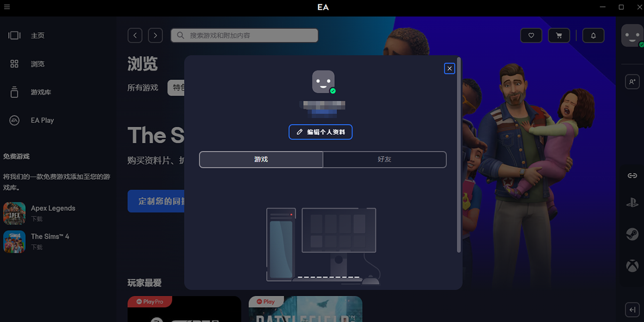This screenshot has height=322, width=644.
Task: Open Apex Legends in free games
Action: (x=53, y=208)
